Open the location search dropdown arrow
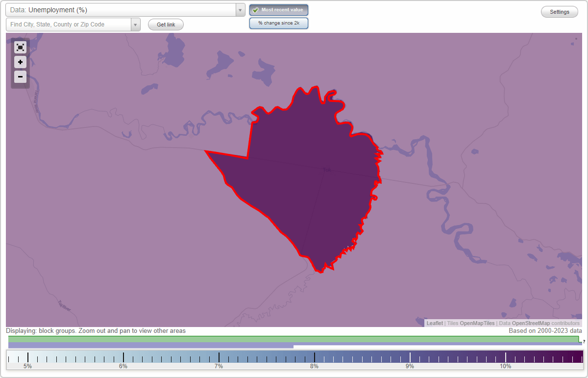The width and height of the screenshot is (588, 378). coord(135,25)
